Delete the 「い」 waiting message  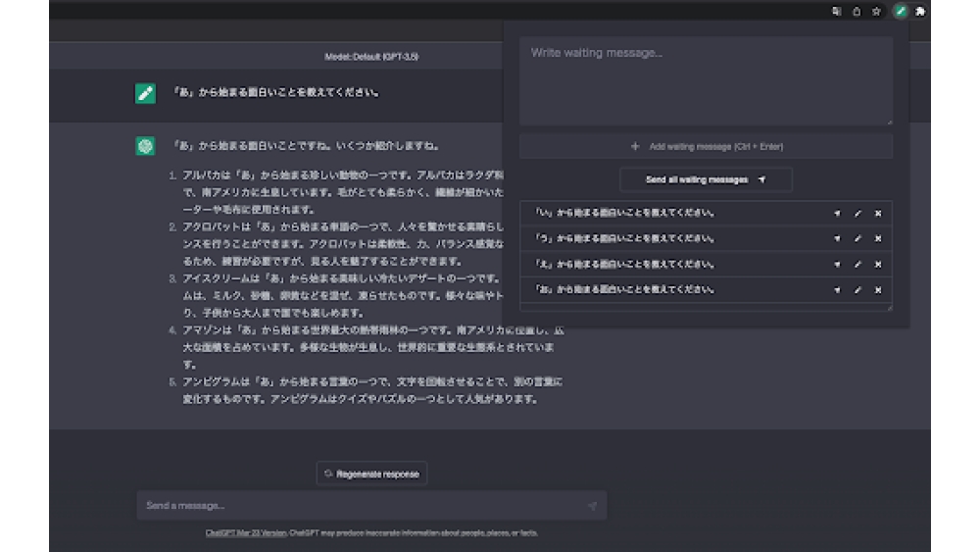878,213
